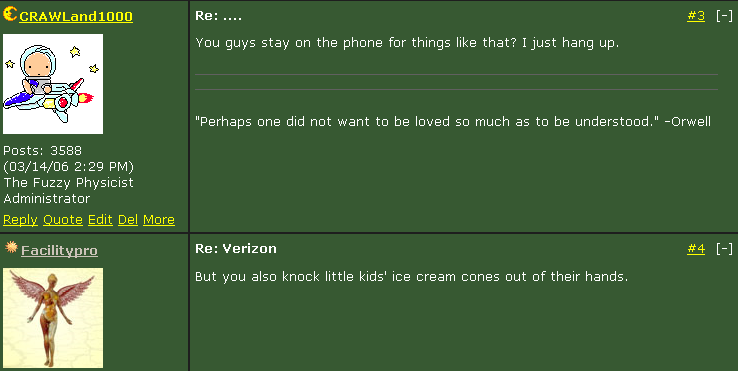Open the Facilitypro profile link
The image size is (738, 371).
[59, 250]
